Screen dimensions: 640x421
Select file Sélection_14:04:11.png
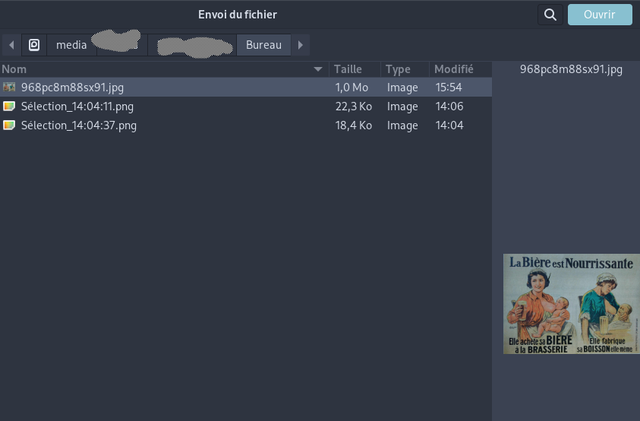(246, 107)
